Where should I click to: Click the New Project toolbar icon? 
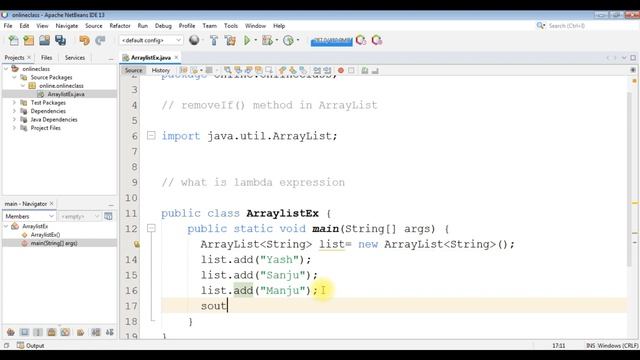pos(29,40)
